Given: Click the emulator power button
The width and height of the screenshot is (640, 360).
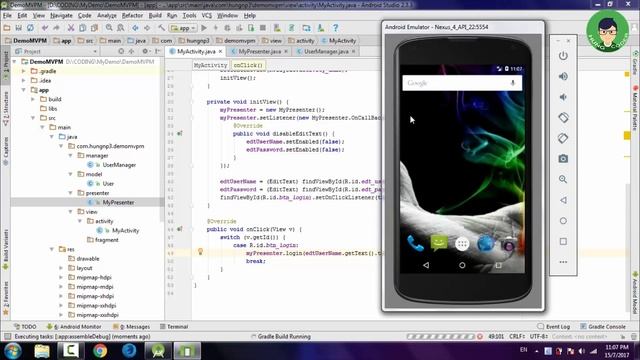Looking at the screenshot, I should coord(563,56).
